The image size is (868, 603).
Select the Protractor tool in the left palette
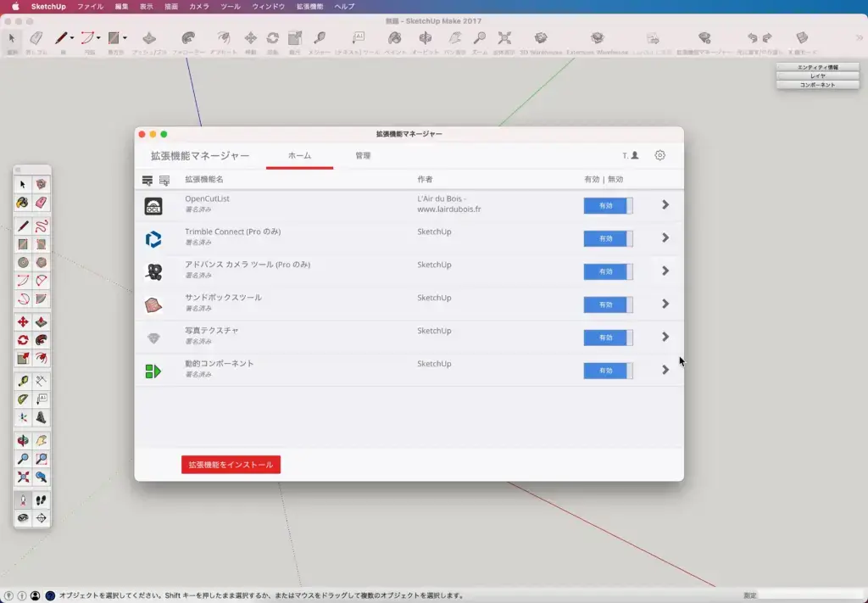pos(23,399)
